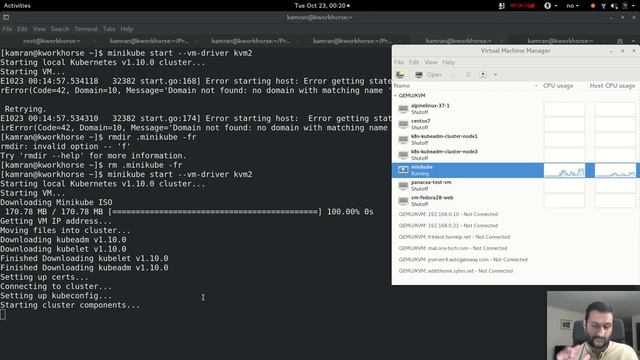Viewport: 640px width, 360px height.
Task: Click the minikube CPU usage graph
Action: 564,170
